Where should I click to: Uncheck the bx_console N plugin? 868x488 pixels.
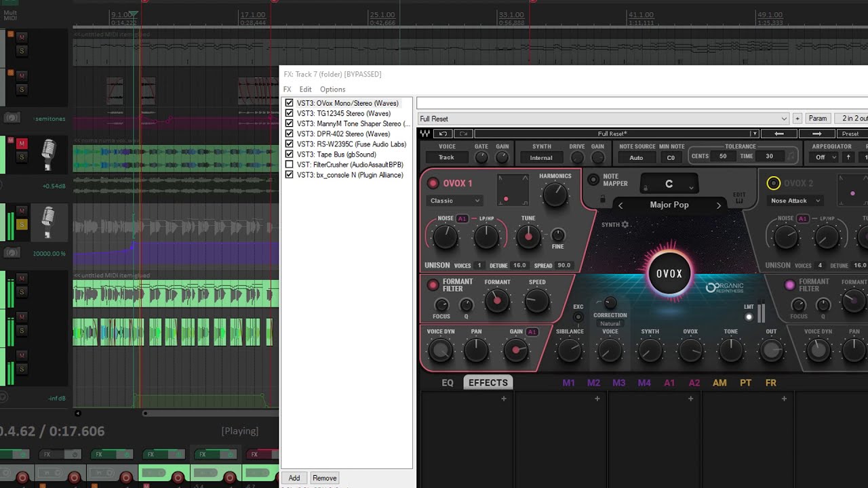coord(290,175)
